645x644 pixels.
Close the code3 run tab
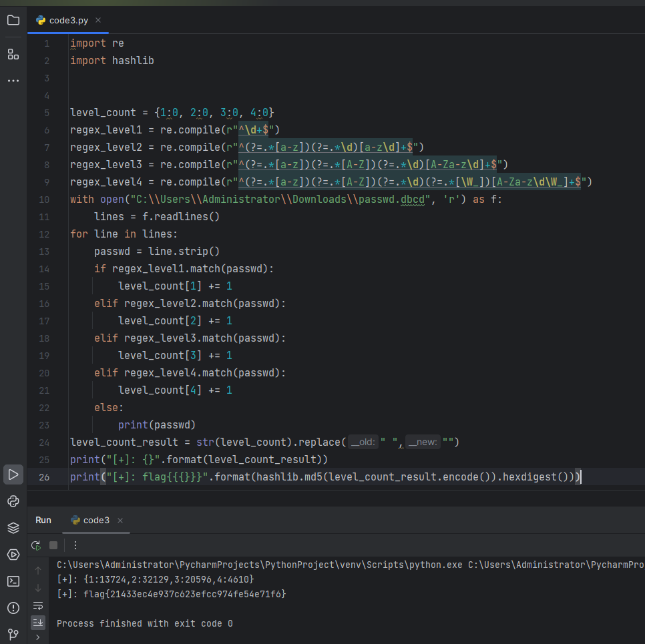point(120,521)
